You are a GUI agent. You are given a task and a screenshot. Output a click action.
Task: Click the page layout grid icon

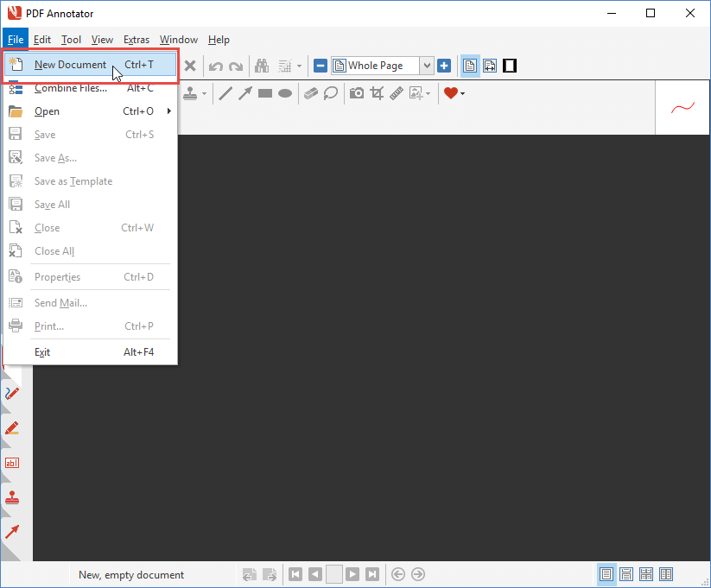[x=285, y=66]
